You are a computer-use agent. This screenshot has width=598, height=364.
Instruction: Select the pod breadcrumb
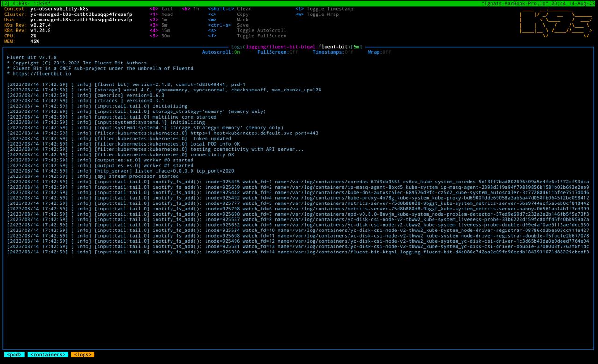point(14,355)
